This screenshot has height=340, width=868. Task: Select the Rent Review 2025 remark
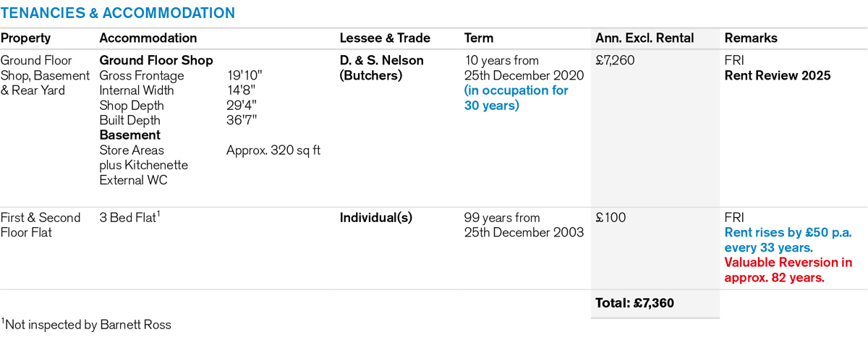click(x=778, y=75)
